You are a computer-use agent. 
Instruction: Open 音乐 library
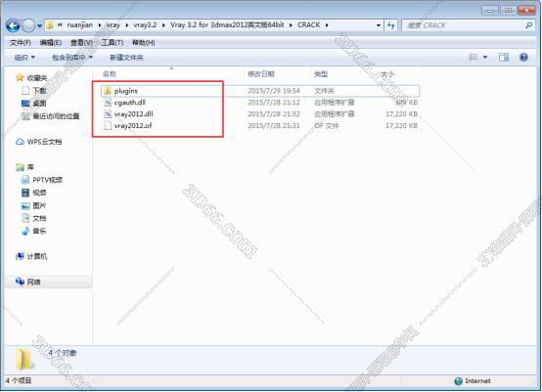point(39,231)
